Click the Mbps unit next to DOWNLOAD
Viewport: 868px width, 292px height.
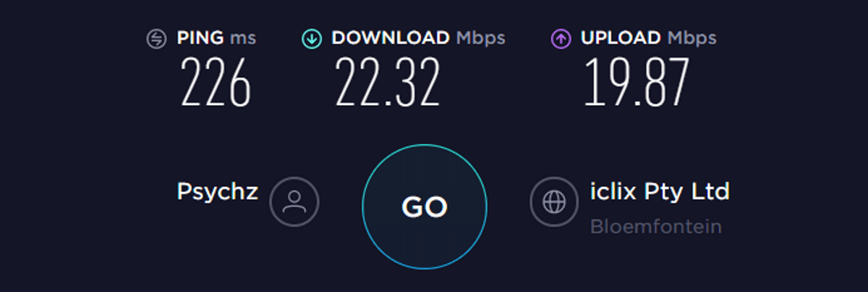tap(480, 38)
